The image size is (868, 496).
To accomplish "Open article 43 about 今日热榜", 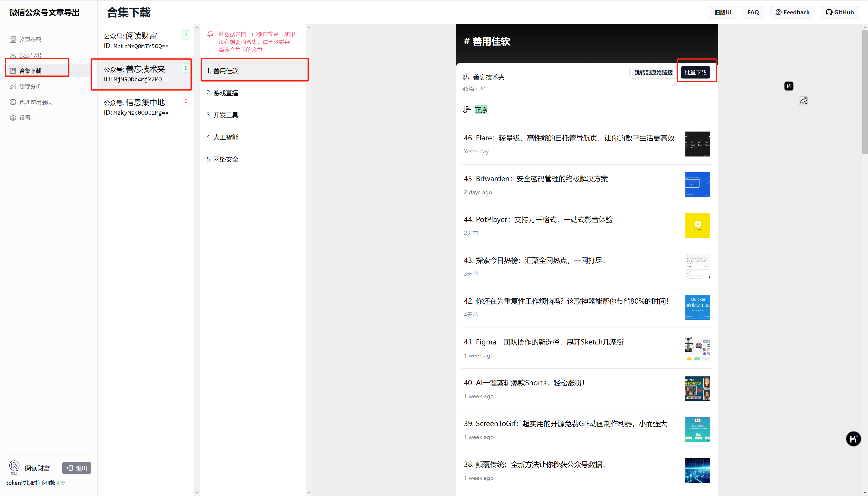I will click(x=587, y=267).
